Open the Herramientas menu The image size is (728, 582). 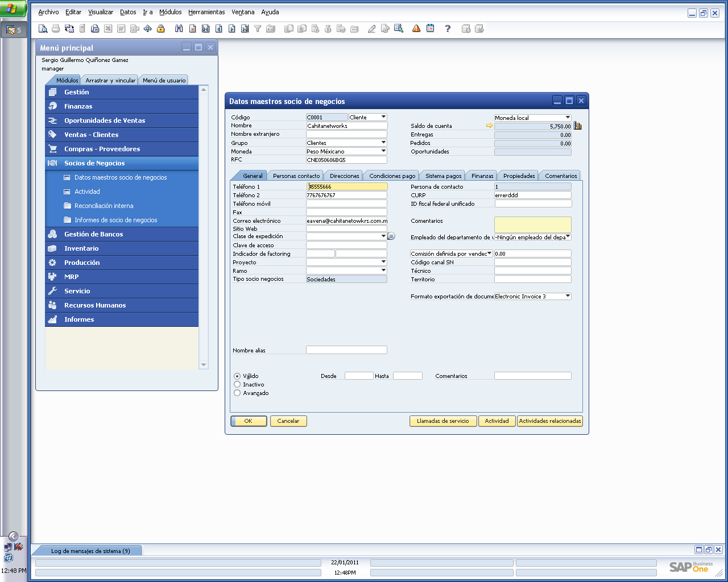tap(206, 12)
